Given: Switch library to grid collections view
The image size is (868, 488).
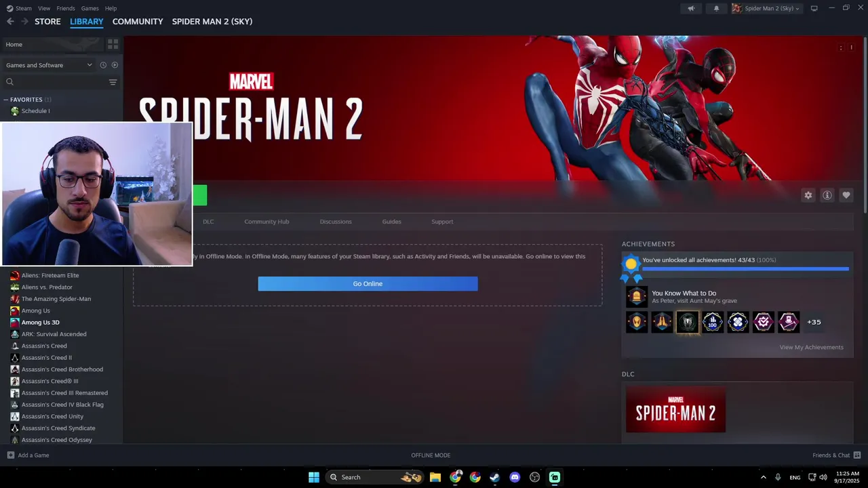Looking at the screenshot, I should coord(113,44).
